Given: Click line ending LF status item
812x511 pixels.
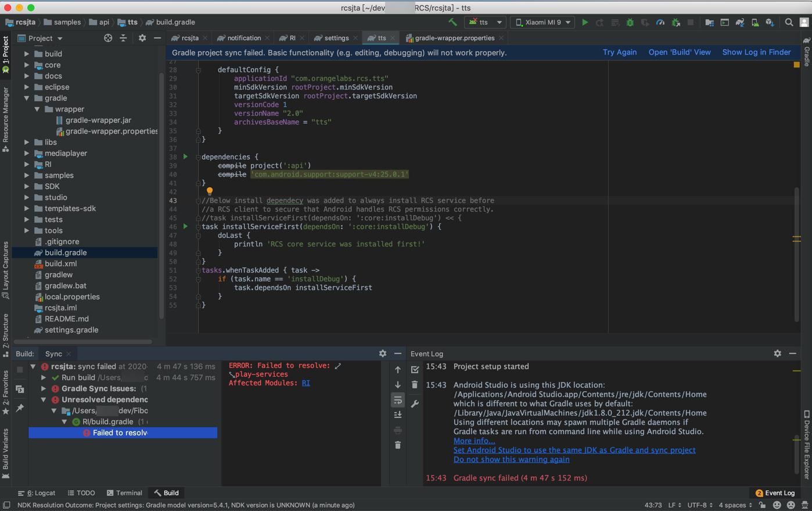Looking at the screenshot, I should coord(674,505).
